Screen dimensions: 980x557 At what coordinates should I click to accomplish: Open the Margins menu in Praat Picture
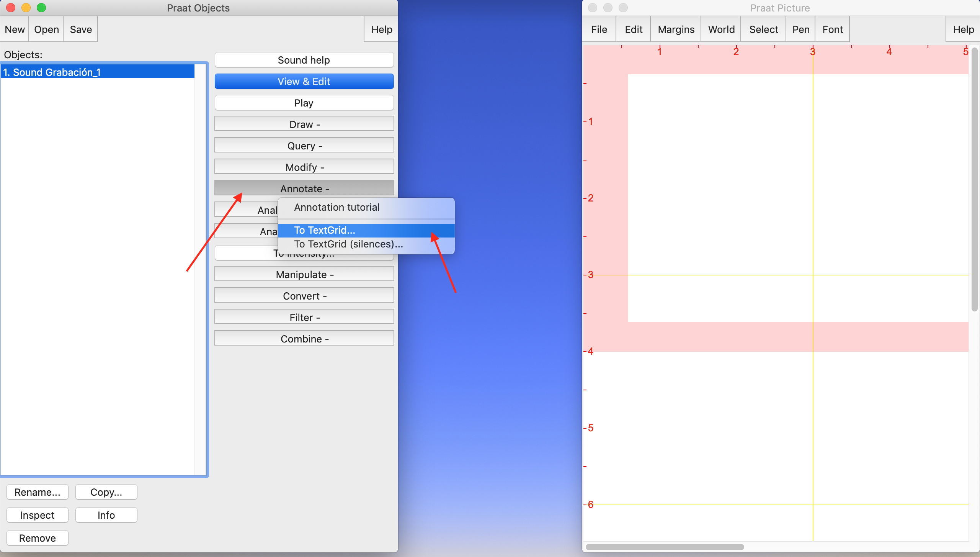tap(676, 29)
